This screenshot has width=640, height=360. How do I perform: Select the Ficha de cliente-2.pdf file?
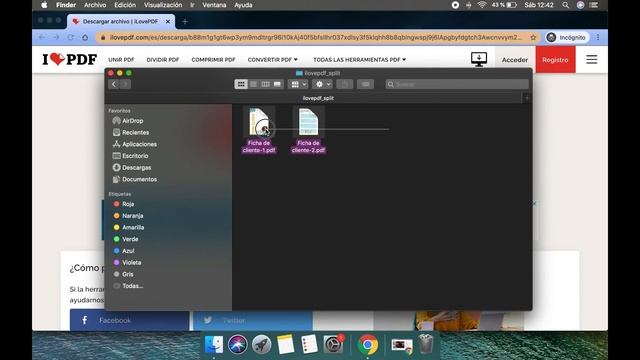308,130
